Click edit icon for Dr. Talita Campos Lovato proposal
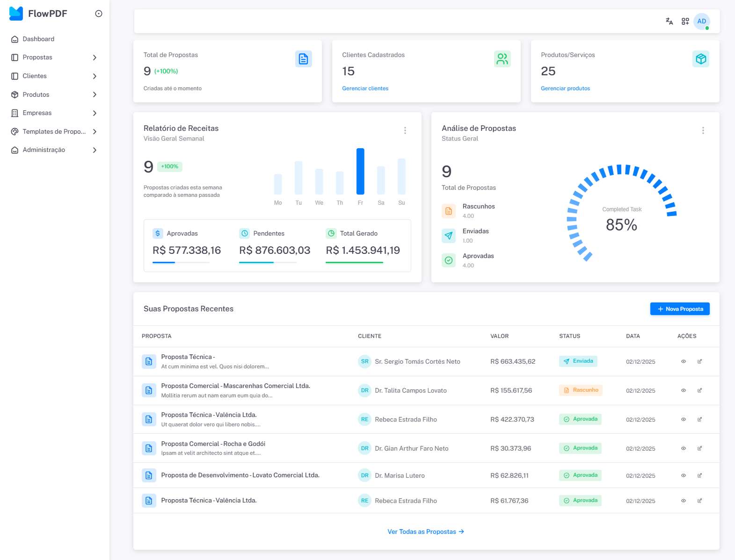 tap(699, 390)
